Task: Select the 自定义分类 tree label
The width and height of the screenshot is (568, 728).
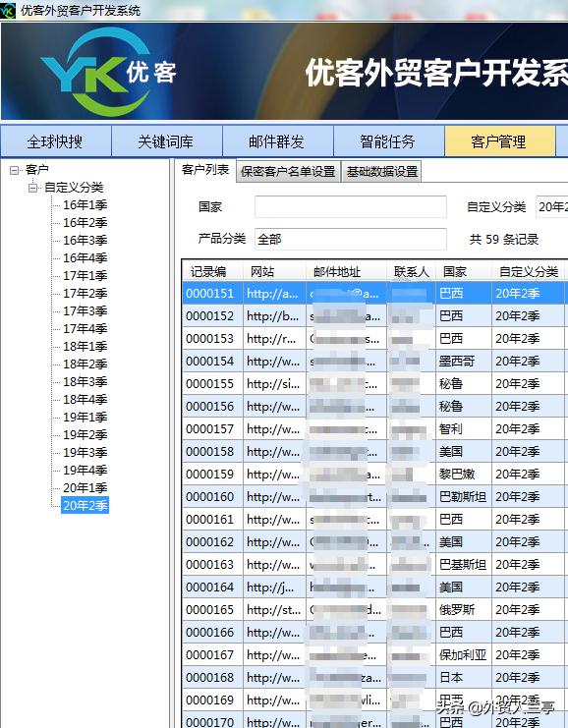Action: click(74, 188)
